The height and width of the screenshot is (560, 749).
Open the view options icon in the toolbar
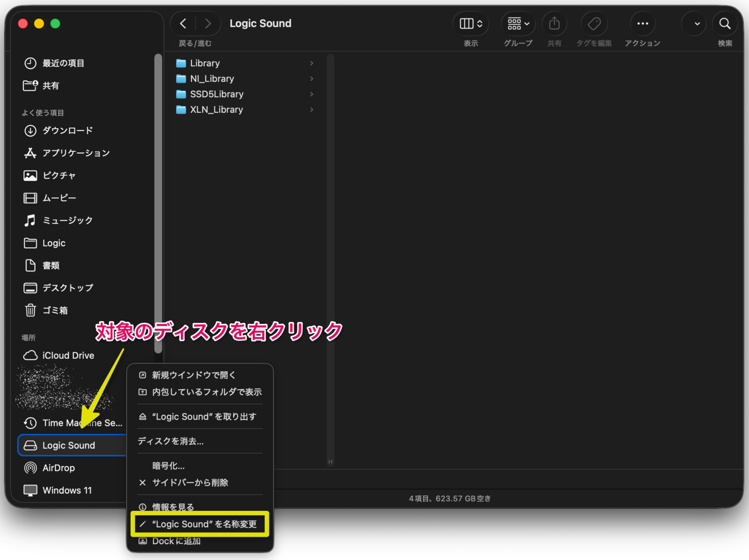pos(470,23)
